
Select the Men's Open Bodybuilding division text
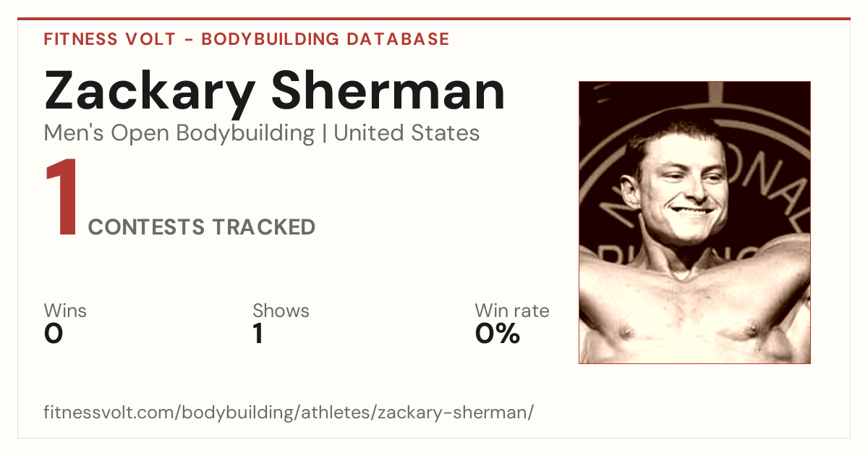coord(179,133)
